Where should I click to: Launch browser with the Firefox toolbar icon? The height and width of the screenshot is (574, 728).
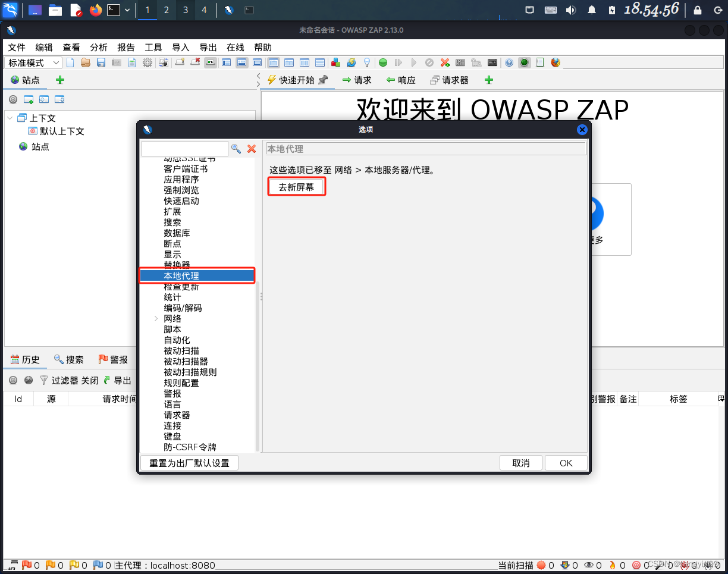pyautogui.click(x=556, y=62)
